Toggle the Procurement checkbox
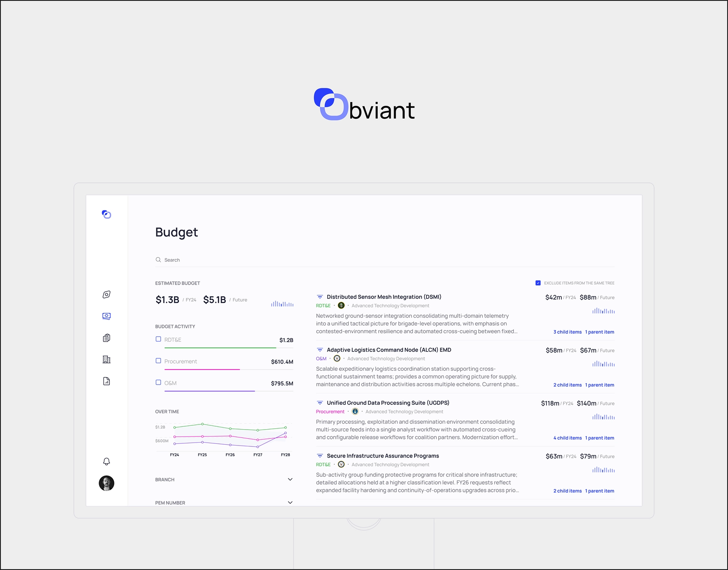This screenshot has width=728, height=570. (158, 361)
